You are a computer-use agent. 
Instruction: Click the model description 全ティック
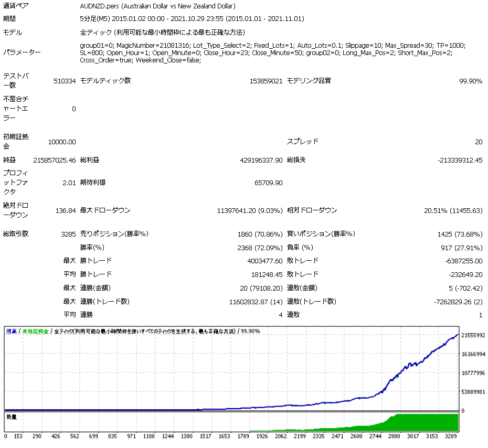click(x=162, y=33)
